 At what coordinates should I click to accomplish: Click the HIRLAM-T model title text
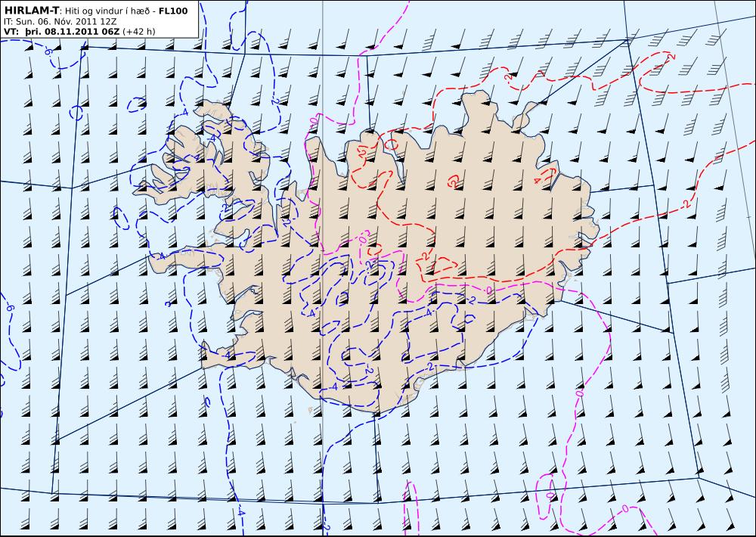pos(32,11)
